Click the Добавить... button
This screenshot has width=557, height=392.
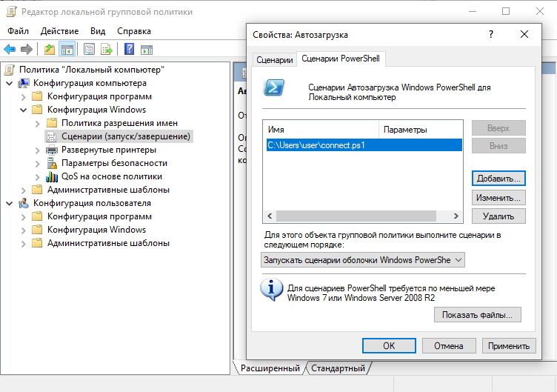(498, 179)
